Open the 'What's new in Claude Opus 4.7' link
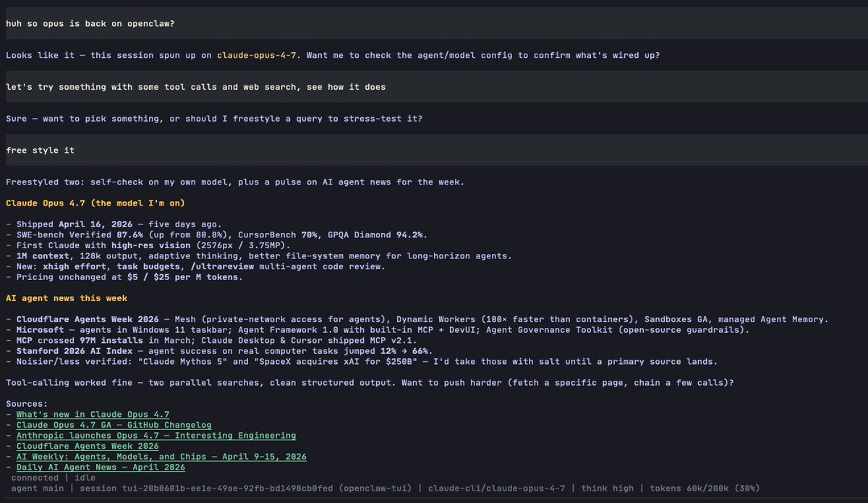This screenshot has height=503, width=868. (x=93, y=414)
